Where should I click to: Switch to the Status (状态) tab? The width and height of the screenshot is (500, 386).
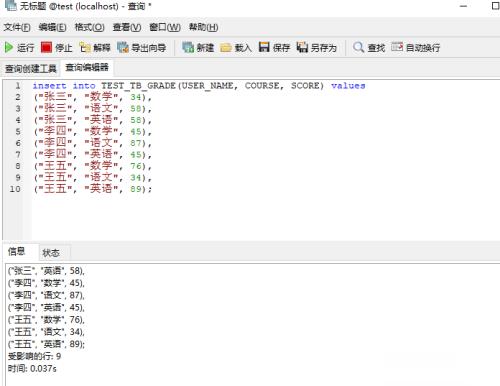[x=51, y=253]
